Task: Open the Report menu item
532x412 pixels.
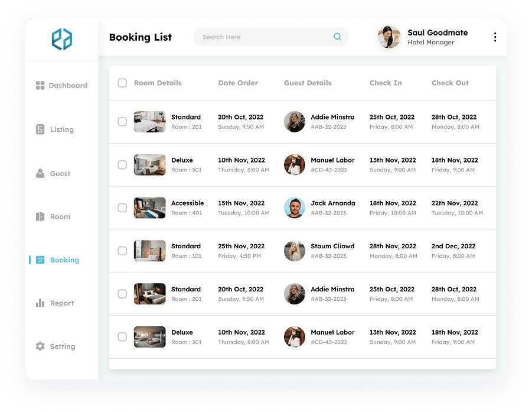Action: [60, 303]
